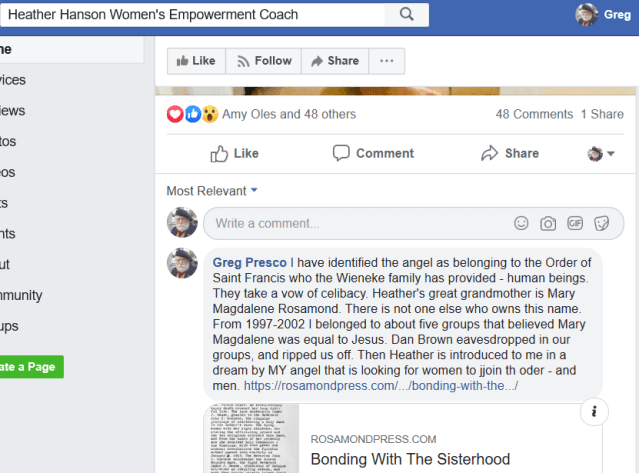
Task: Follow the page
Action: coord(263,61)
